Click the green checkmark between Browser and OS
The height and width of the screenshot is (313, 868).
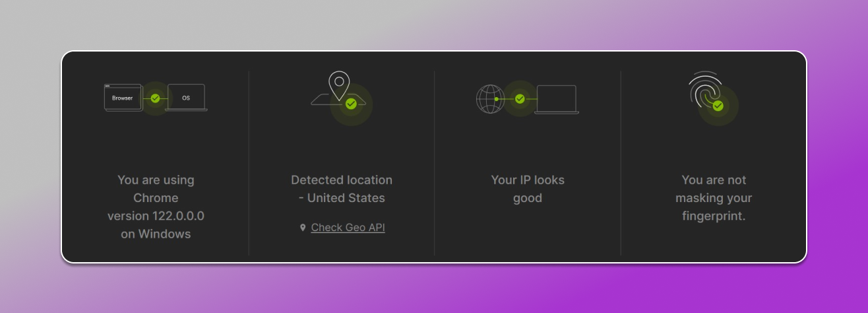(x=155, y=98)
